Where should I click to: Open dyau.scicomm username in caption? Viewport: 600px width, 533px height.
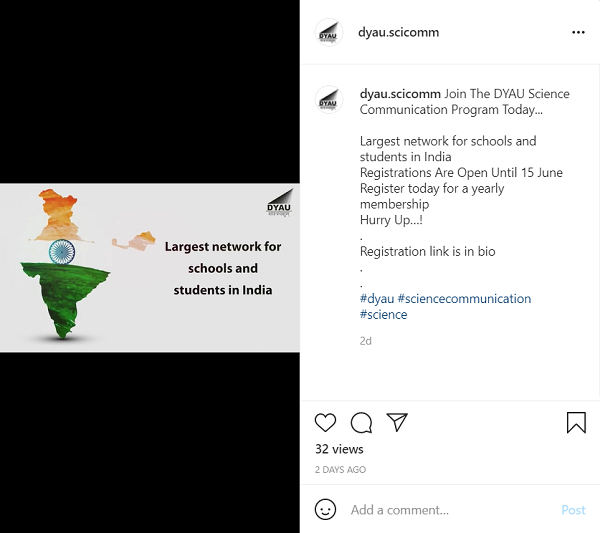click(x=400, y=94)
